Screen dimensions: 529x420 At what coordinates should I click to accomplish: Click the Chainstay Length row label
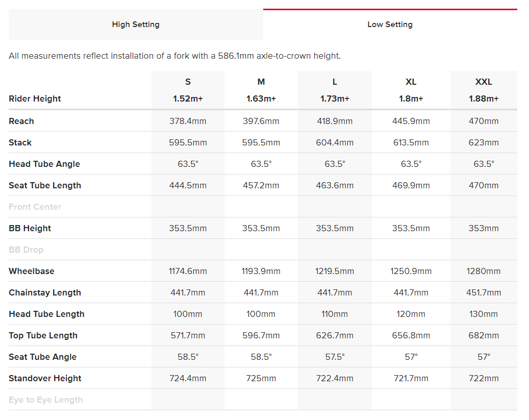tap(45, 292)
